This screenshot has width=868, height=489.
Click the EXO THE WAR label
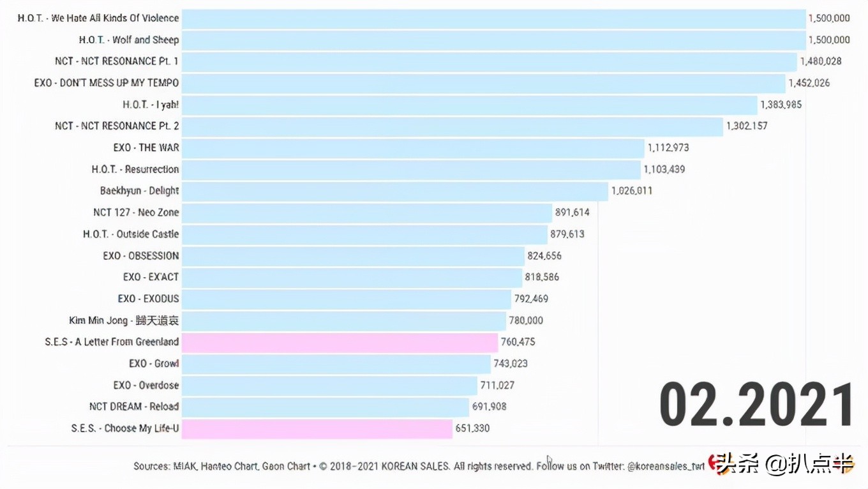(x=146, y=147)
